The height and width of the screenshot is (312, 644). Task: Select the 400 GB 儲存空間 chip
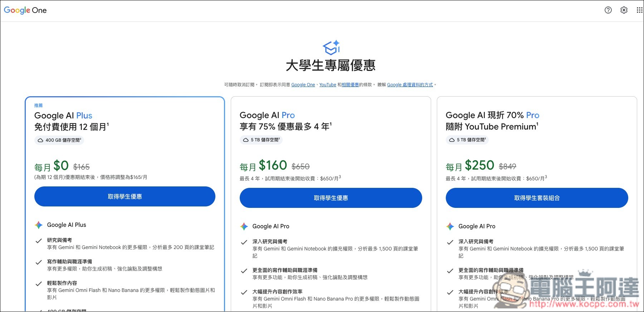click(x=59, y=140)
